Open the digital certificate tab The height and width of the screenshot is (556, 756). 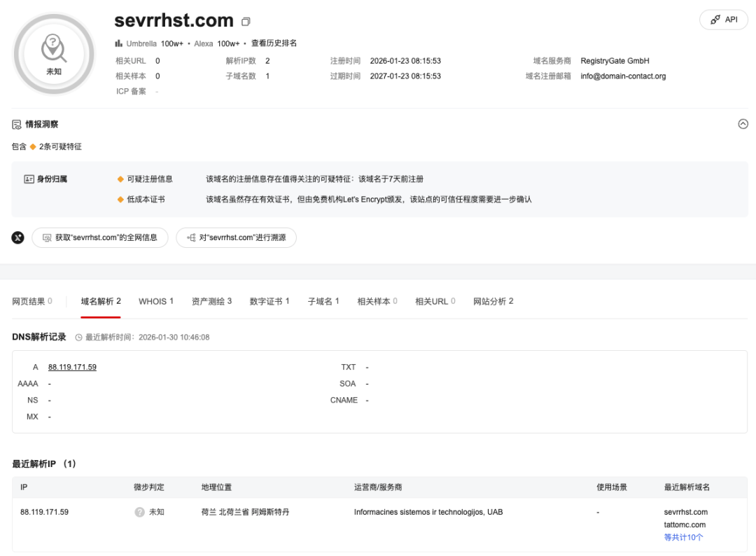point(269,301)
